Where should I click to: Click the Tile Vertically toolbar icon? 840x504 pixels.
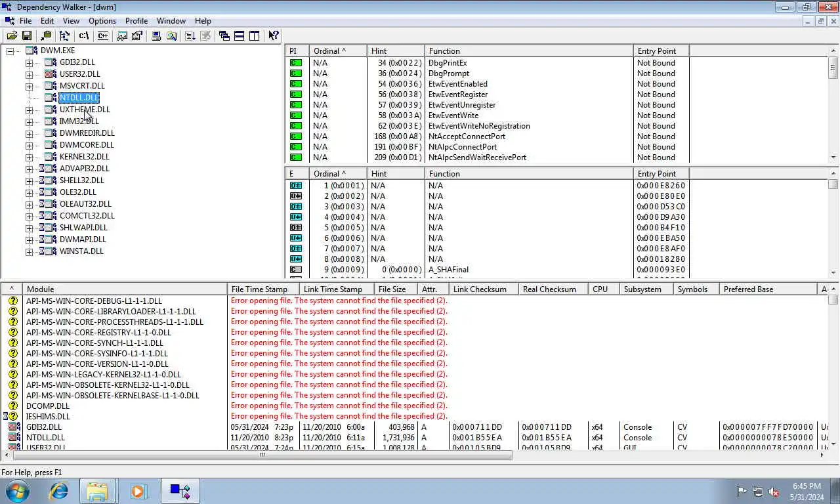tap(255, 36)
